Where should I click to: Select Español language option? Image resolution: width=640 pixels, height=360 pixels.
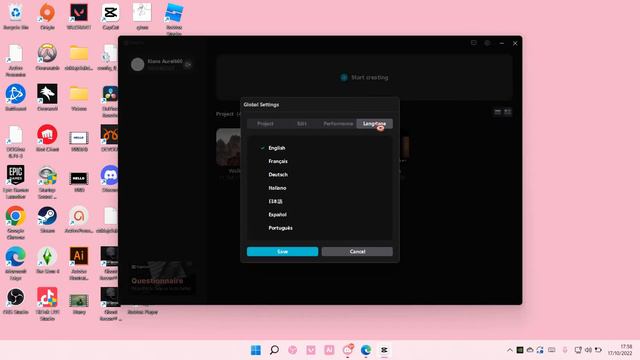[x=278, y=214]
